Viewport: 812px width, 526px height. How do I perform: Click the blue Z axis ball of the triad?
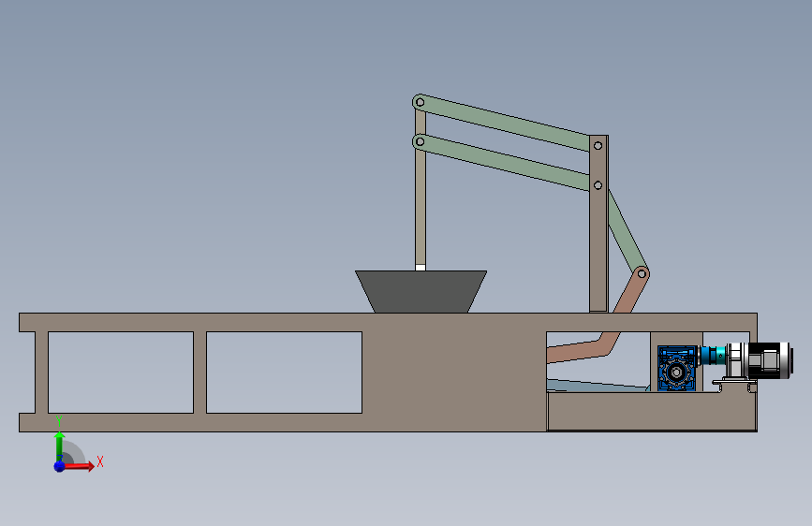(60, 466)
